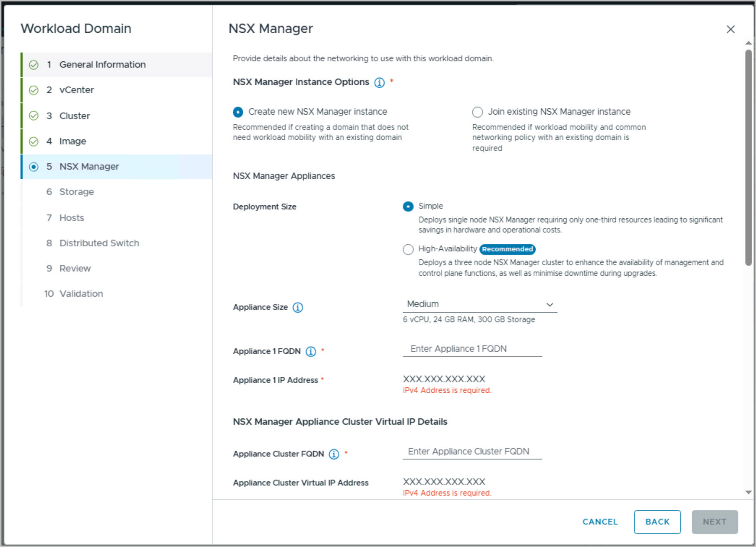The height and width of the screenshot is (547, 756).
Task: Click green checkmark icon for Image step
Action: pyautogui.click(x=34, y=141)
